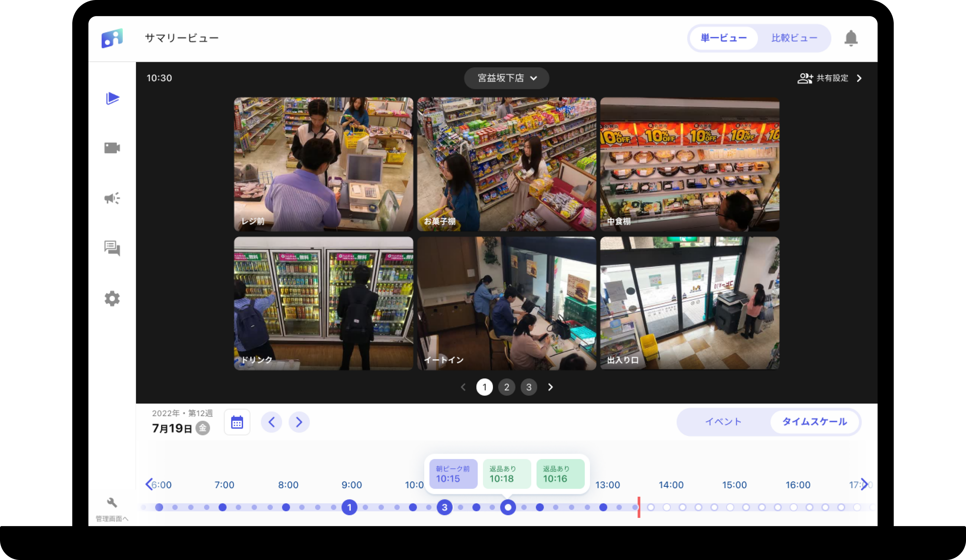Click the notification bell icon
This screenshot has height=560, width=966.
[x=851, y=38]
